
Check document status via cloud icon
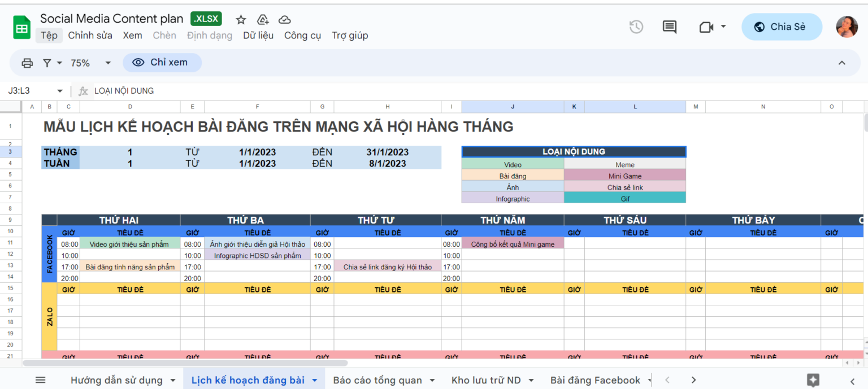tap(284, 19)
